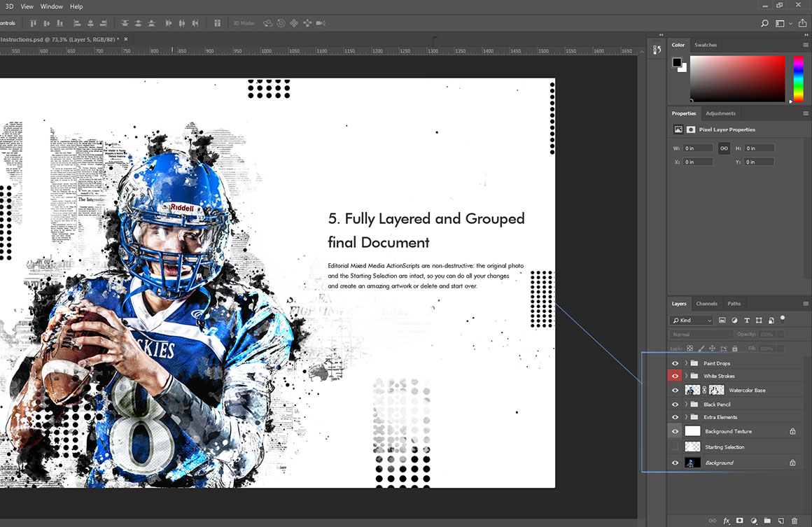Viewport: 812px width, 527px height.
Task: Click the share/export icon
Action: click(801, 23)
